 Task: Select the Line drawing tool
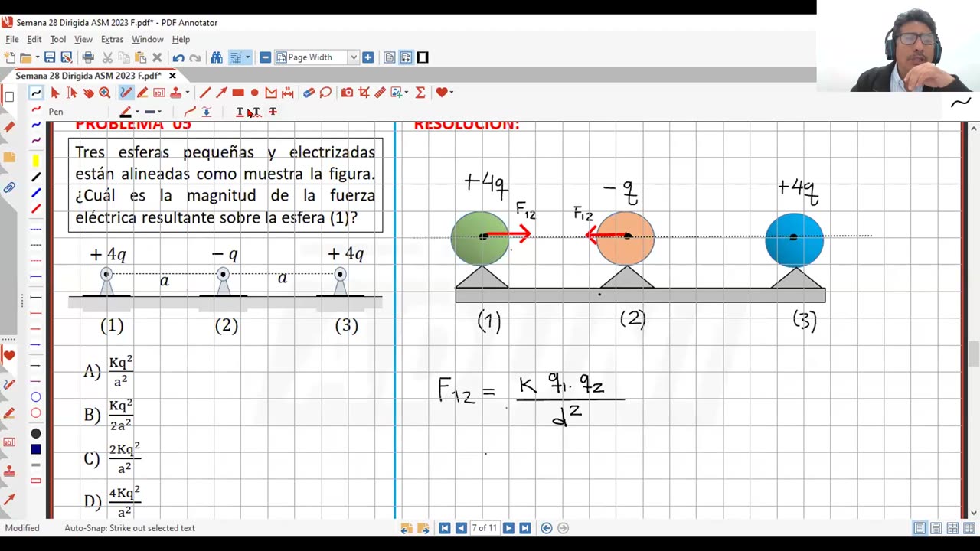(x=205, y=93)
